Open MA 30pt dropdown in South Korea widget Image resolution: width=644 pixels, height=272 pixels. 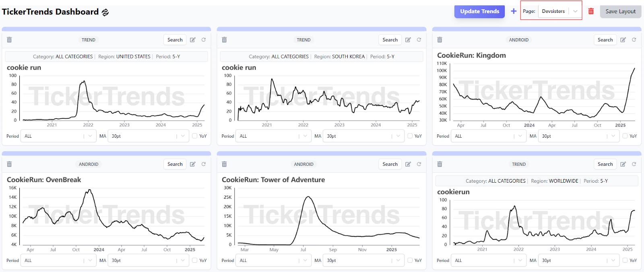(364, 136)
